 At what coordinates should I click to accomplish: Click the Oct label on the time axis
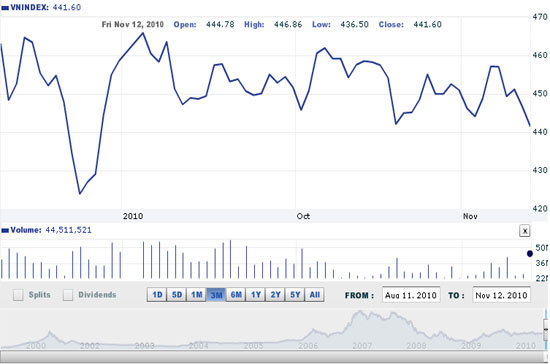[x=303, y=216]
